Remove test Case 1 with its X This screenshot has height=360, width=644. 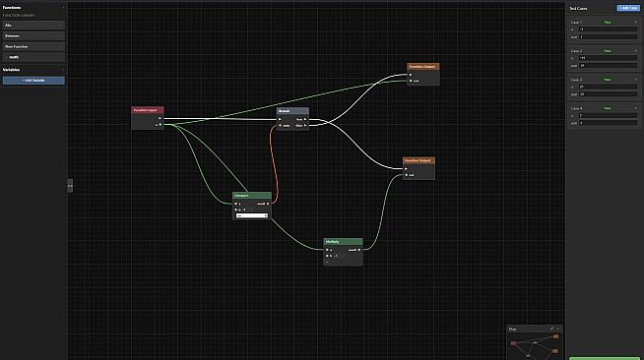635,23
